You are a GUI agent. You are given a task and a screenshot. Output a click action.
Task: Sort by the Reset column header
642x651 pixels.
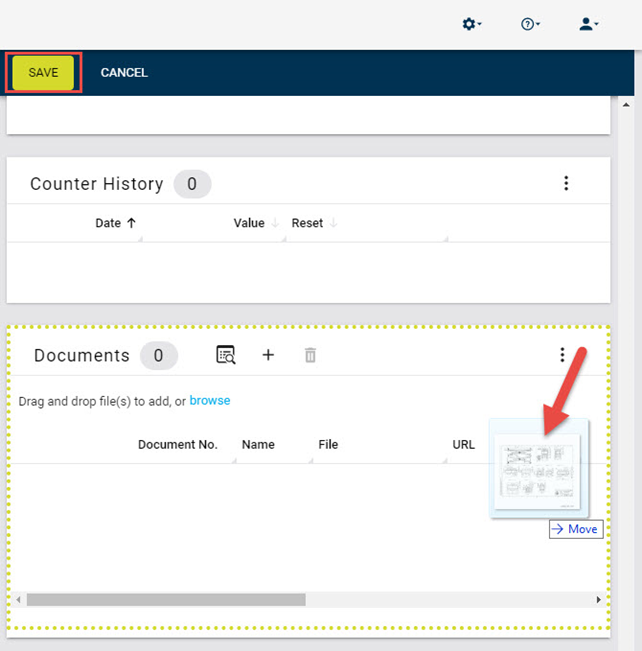[307, 223]
